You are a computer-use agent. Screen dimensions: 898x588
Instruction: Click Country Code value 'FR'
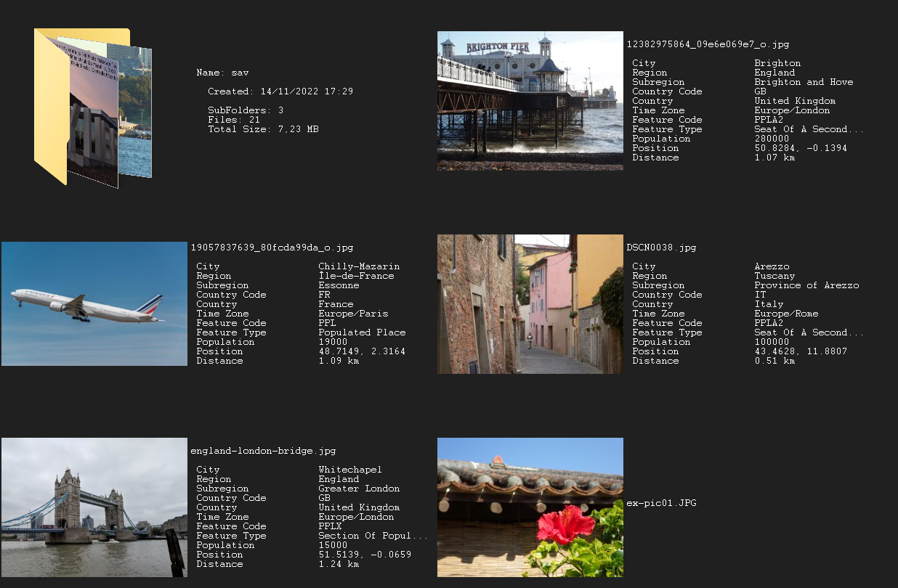[x=324, y=295]
